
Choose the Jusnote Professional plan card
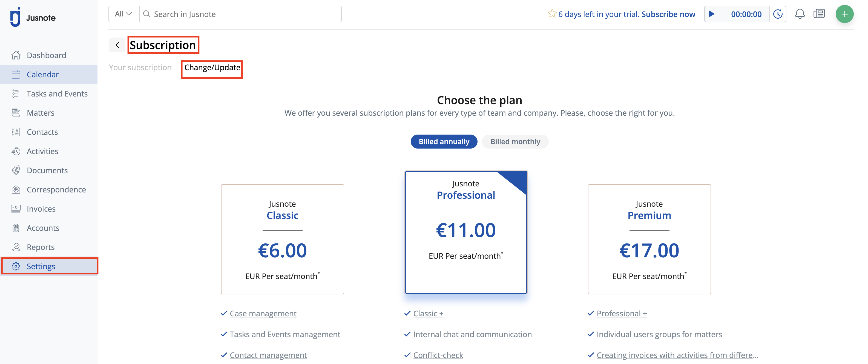[x=466, y=232]
